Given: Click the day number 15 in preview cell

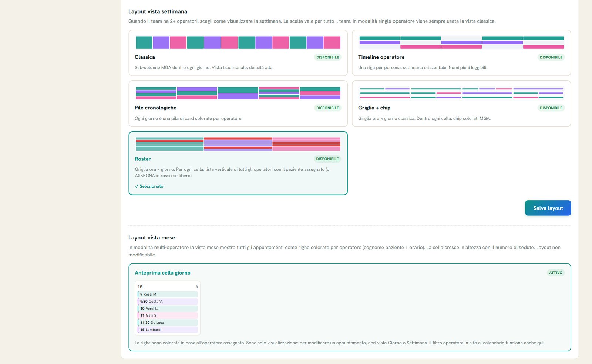Looking at the screenshot, I should coord(140,287).
